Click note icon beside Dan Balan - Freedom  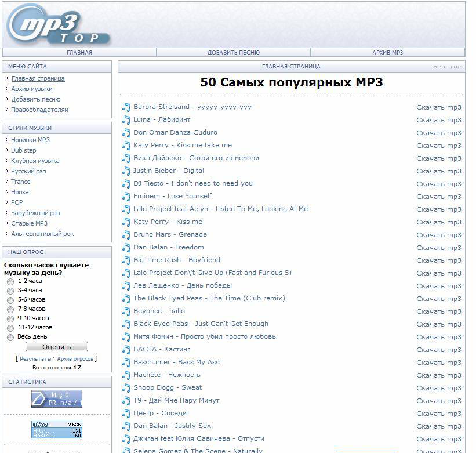click(x=126, y=248)
